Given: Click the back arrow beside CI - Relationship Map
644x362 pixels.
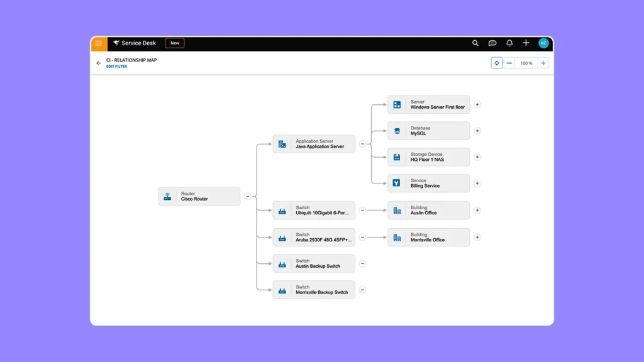Looking at the screenshot, I should [x=99, y=63].
